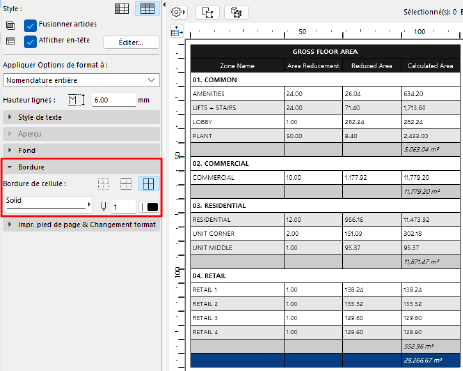Click the 2,433.00 calculated area cell
Image resolution: width=463 pixels, height=371 pixels.
431,136
